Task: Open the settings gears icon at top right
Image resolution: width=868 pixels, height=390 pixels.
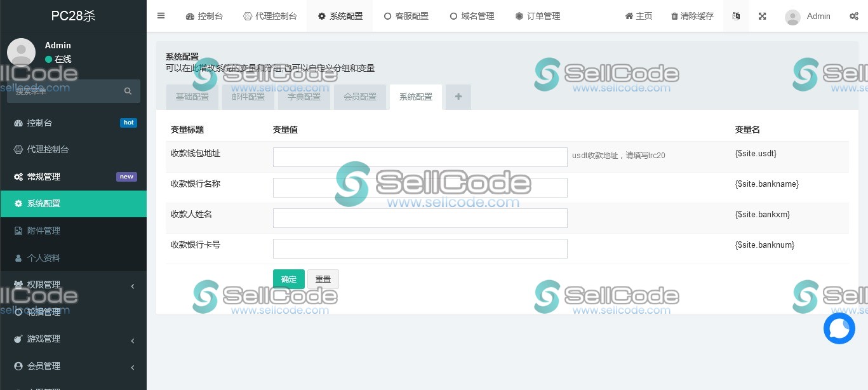Action: (x=854, y=16)
